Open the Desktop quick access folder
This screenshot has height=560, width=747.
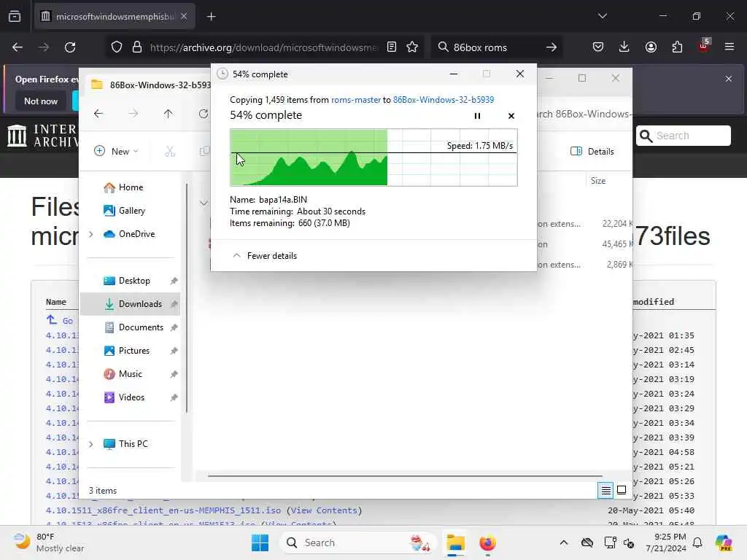[x=127, y=281]
